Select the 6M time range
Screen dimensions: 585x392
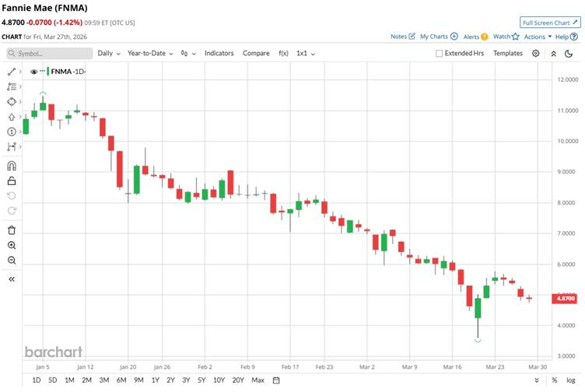[121, 380]
